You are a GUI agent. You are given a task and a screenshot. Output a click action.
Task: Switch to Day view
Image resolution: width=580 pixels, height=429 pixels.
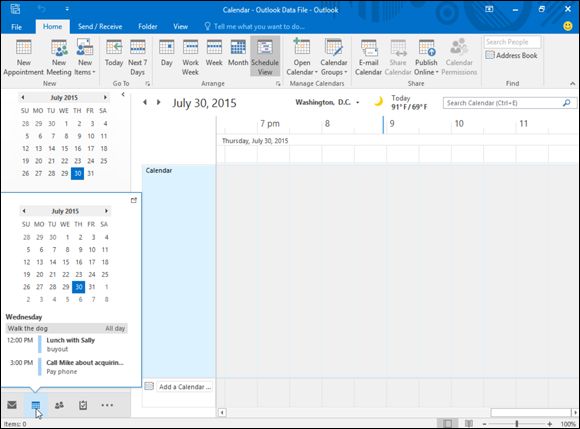[166, 54]
